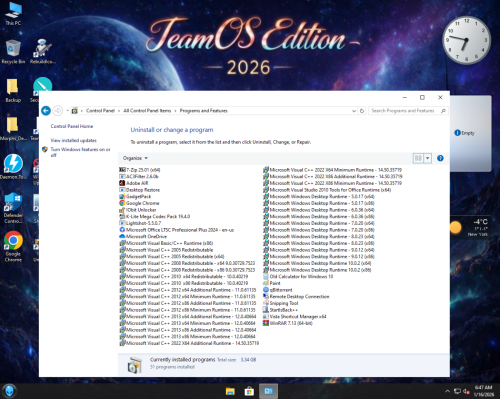500x399 pixels.
Task: Select Old Calculator for Windows 10
Action: [298, 277]
